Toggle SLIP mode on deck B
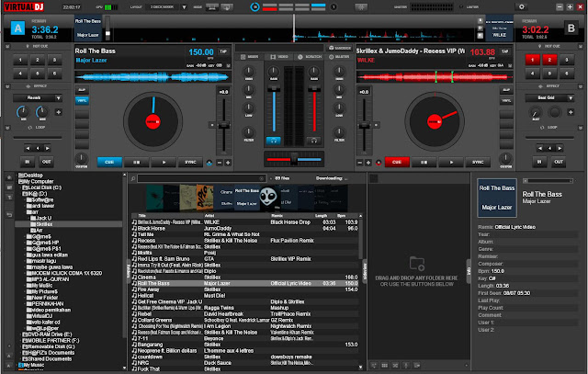 [506, 90]
